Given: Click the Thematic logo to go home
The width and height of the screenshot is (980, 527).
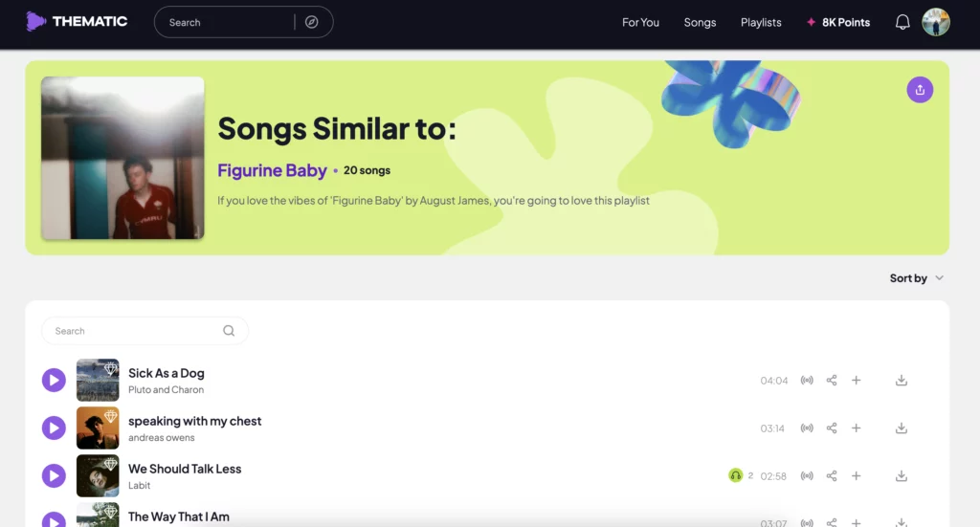Looking at the screenshot, I should tap(77, 21).
